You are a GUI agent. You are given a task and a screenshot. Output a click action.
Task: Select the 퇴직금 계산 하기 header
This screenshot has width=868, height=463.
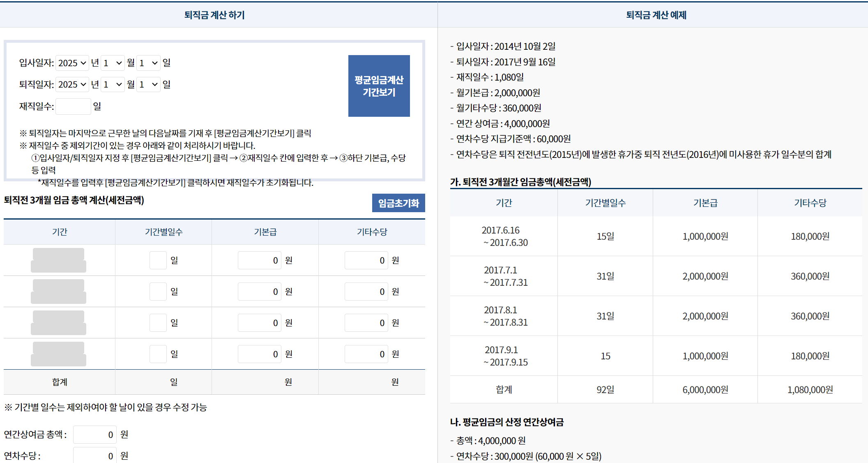click(215, 15)
